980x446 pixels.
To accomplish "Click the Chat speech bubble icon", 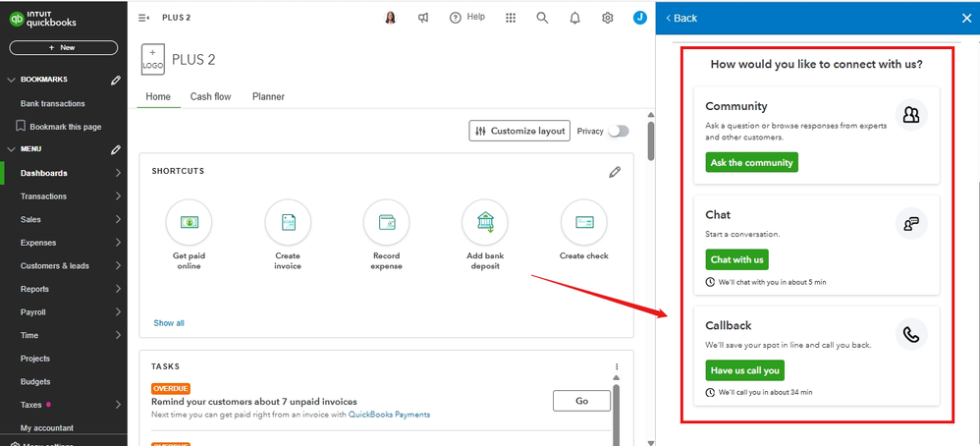I will (x=911, y=224).
